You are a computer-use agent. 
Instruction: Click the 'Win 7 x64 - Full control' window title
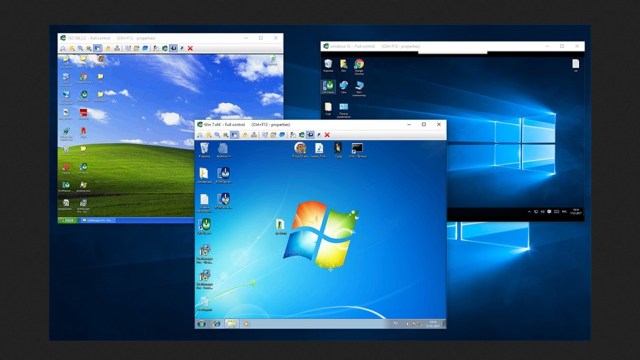pos(224,124)
